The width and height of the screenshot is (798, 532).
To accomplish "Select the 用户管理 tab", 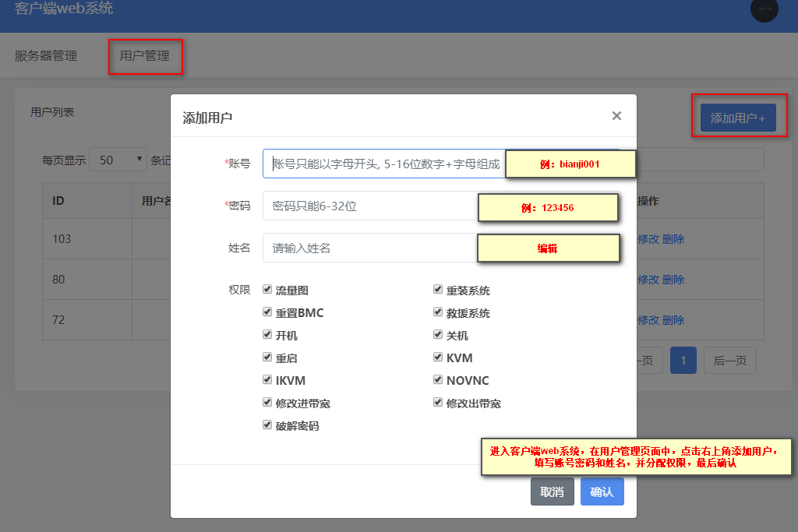I will point(144,56).
